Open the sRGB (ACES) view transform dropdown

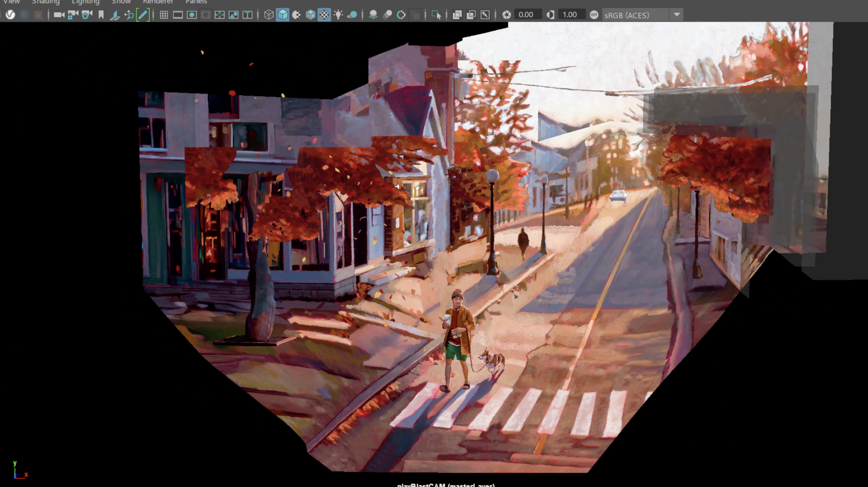(x=677, y=15)
